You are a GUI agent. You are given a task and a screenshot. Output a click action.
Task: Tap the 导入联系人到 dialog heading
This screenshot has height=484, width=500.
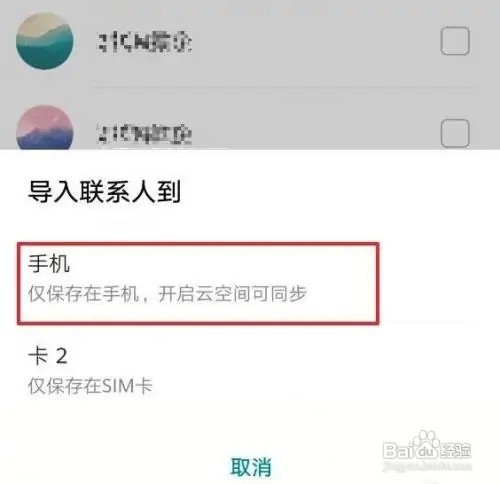coord(104,191)
